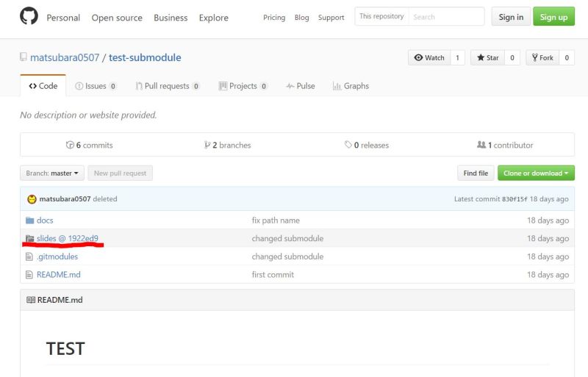
Task: Click matsubara0507's avatar in the commit bar
Action: 32,199
